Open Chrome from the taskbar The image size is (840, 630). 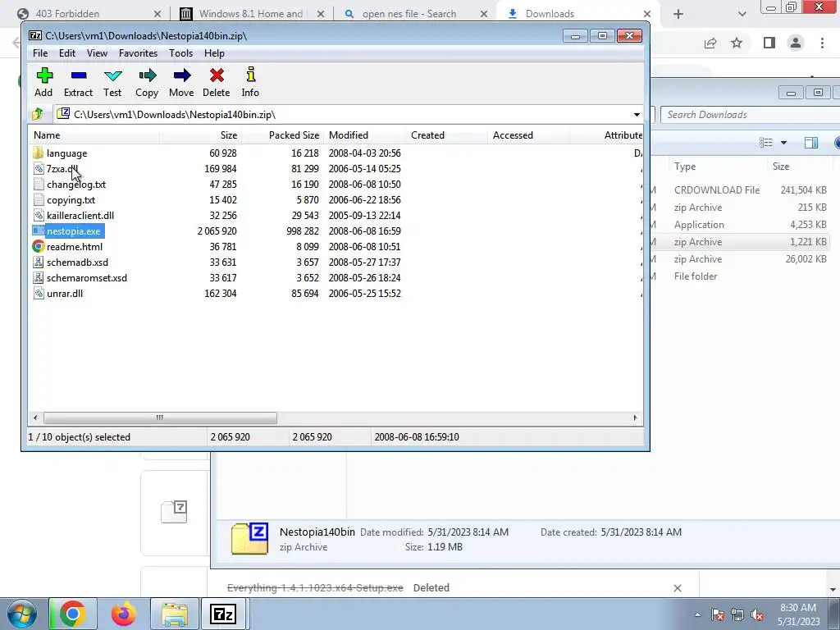click(73, 614)
